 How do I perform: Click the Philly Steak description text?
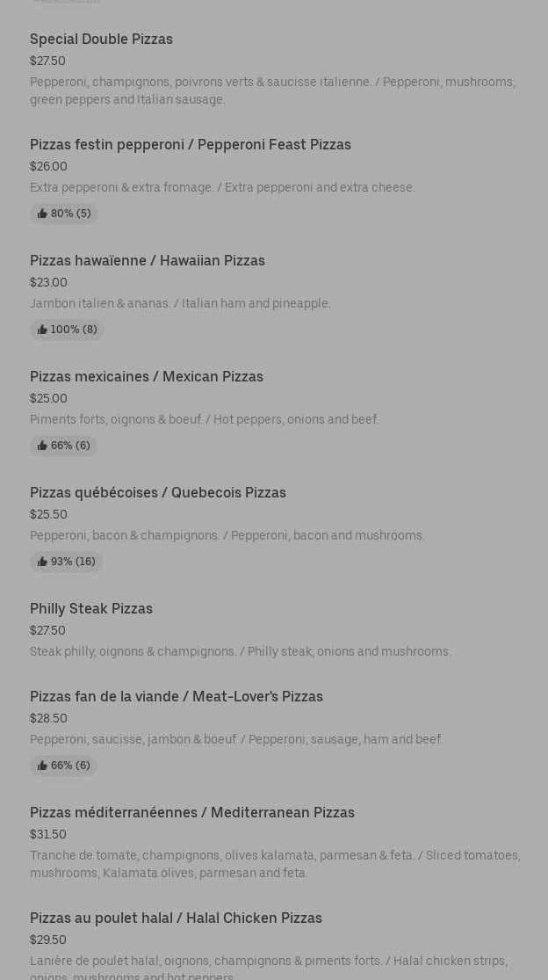coord(240,651)
